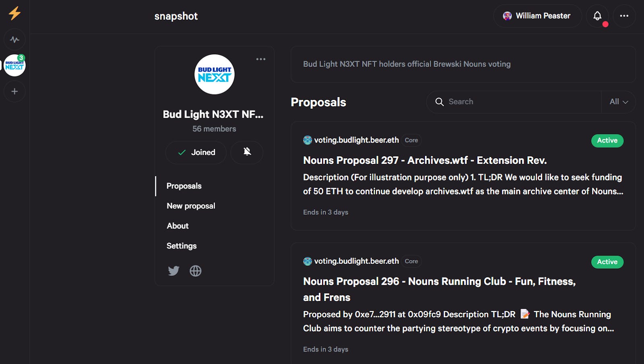The image size is (644, 364).
Task: Expand the All proposals filter dropdown
Action: coord(619,102)
